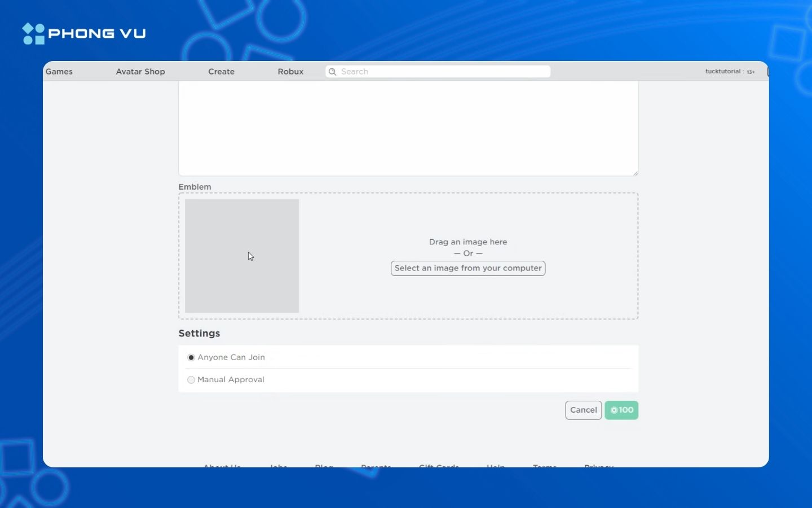Cancel the group creation

coord(583,410)
